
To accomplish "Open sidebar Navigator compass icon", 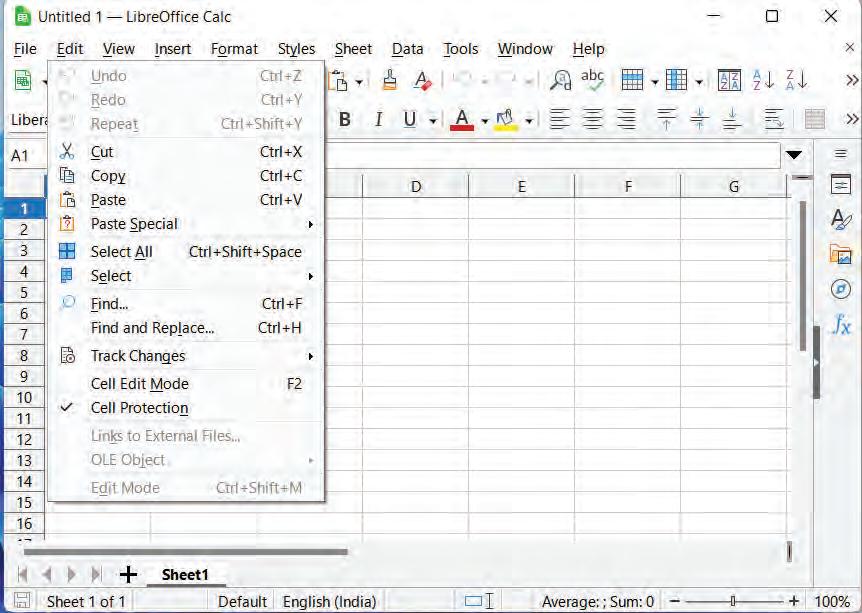I will coord(841,289).
